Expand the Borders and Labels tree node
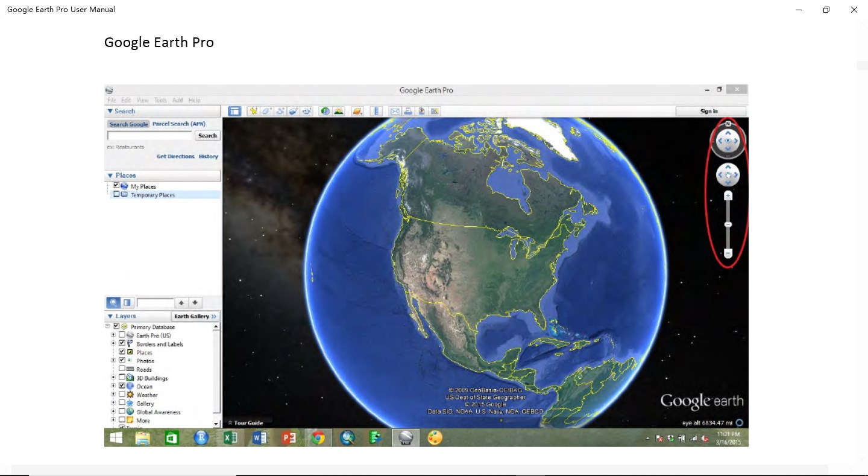Image resolution: width=868 pixels, height=476 pixels. (113, 343)
